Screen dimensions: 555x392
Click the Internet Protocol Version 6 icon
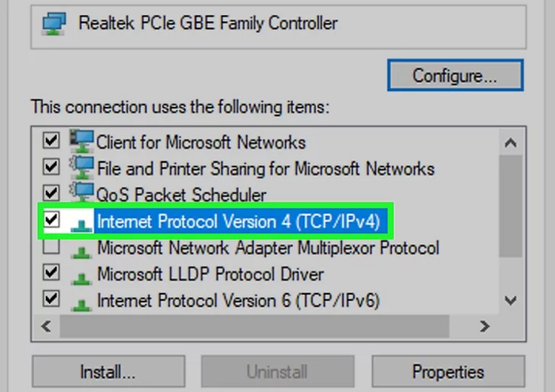pyautogui.click(x=81, y=304)
